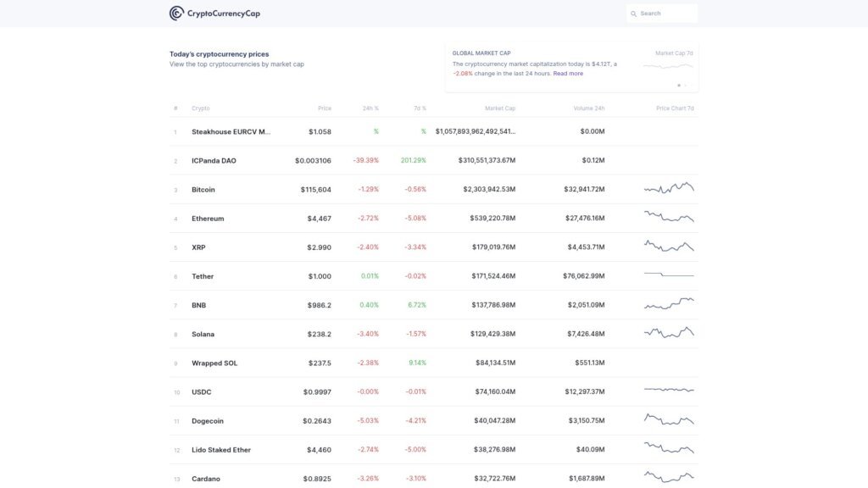This screenshot has width=868, height=488.
Task: Open the Read more link
Action: (x=568, y=74)
